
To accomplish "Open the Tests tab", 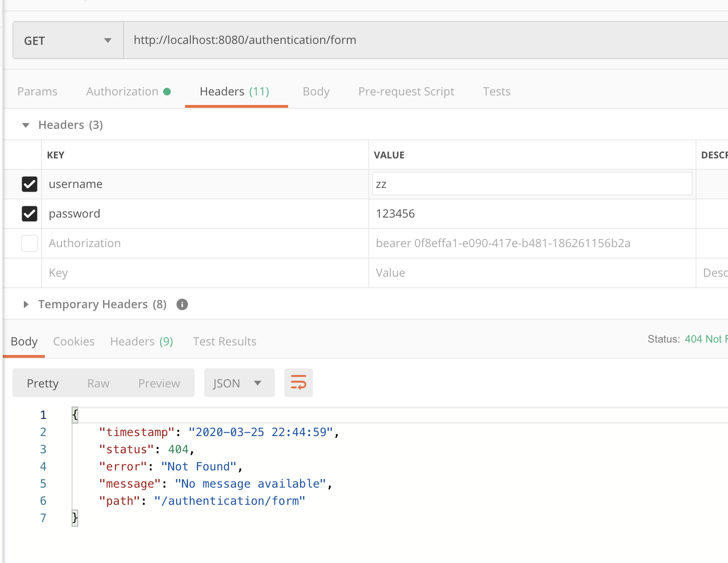I will (x=496, y=92).
